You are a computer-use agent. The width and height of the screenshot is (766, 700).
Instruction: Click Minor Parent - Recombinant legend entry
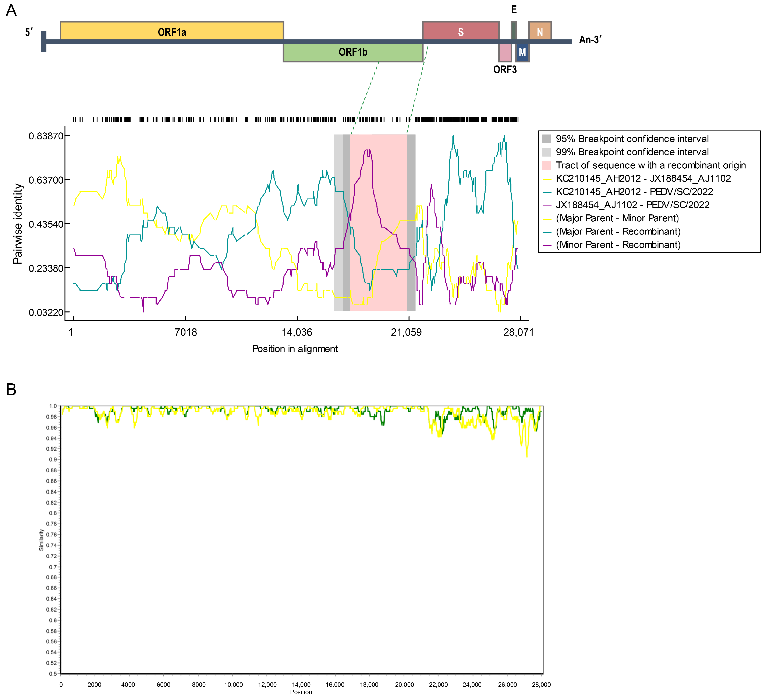point(618,245)
